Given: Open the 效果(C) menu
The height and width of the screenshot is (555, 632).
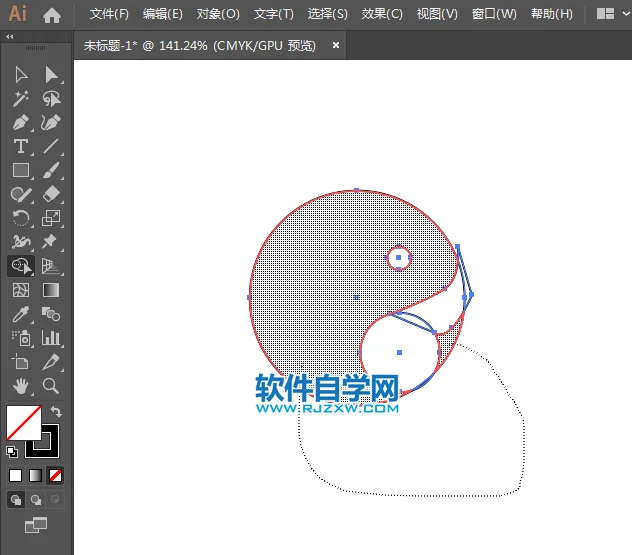Looking at the screenshot, I should click(x=382, y=14).
